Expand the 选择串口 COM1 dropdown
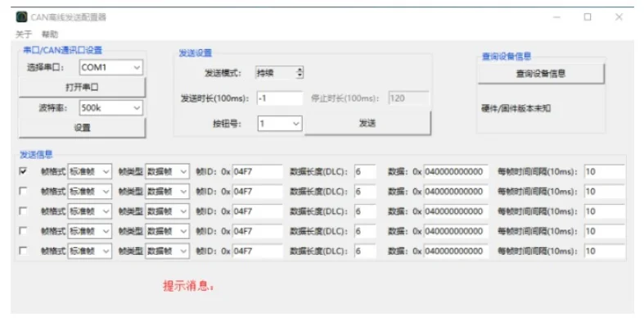Viewport: 644px width, 326px height. (111, 67)
